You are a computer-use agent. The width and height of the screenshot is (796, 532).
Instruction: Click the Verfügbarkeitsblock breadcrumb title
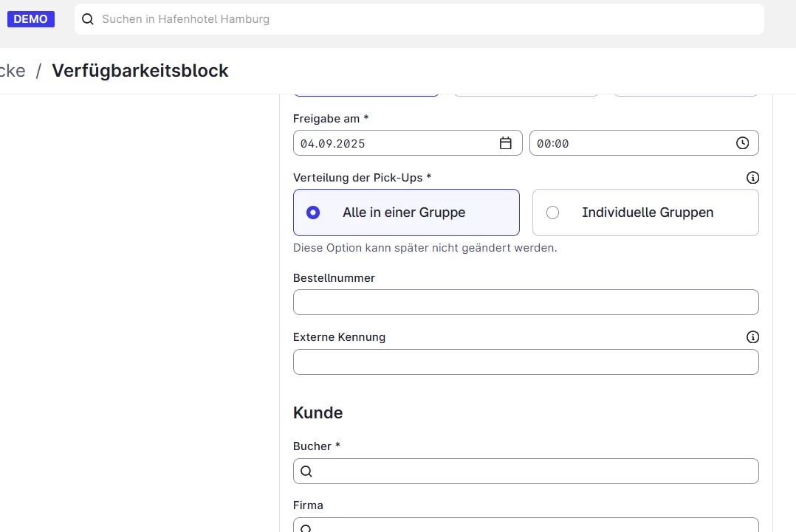click(x=140, y=71)
